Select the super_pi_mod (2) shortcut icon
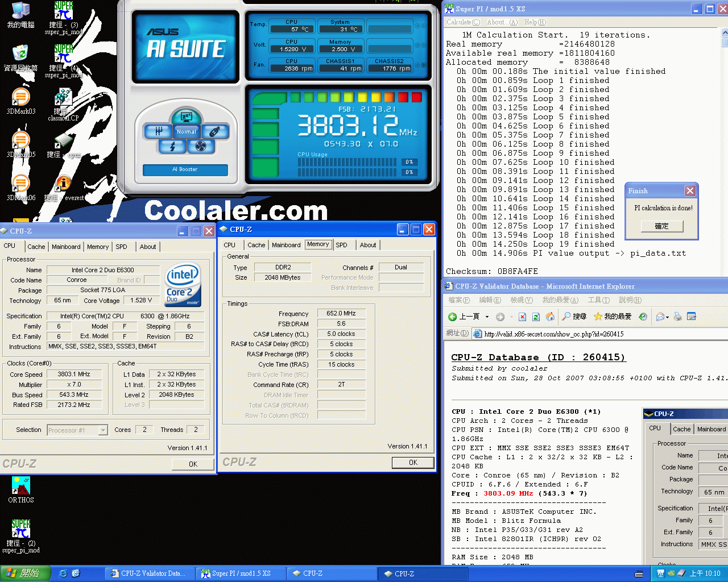Viewport: 728px width, 582px height. click(21, 537)
